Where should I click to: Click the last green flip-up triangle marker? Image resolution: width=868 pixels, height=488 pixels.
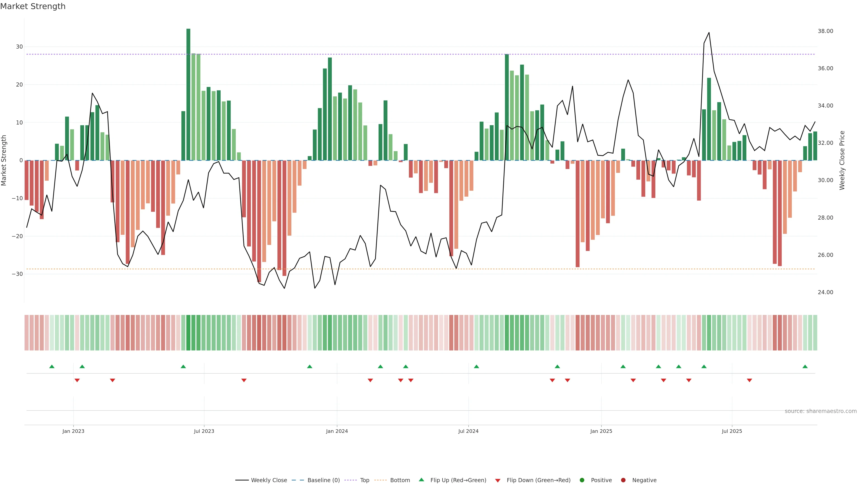(805, 366)
